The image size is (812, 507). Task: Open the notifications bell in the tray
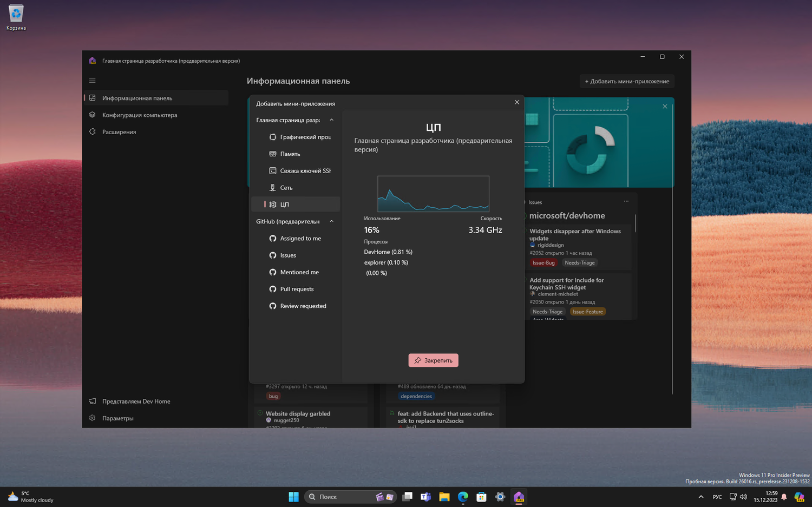coord(784,497)
